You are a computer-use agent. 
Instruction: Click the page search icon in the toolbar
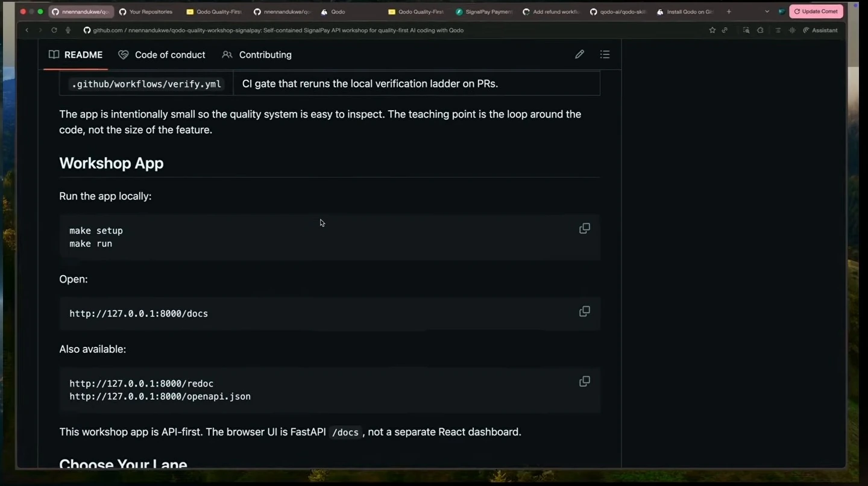(746, 30)
